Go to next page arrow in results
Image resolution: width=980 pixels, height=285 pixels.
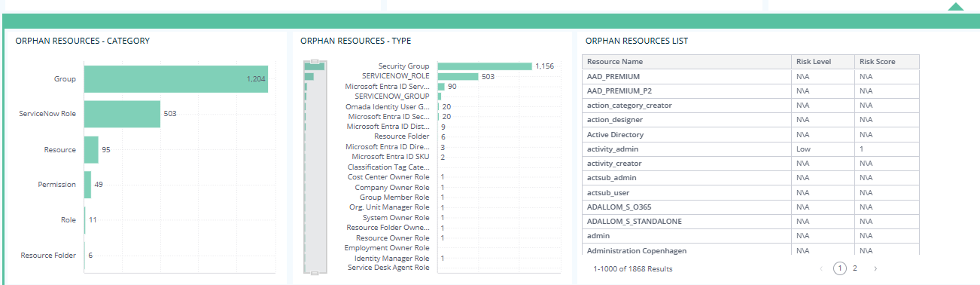(875, 268)
